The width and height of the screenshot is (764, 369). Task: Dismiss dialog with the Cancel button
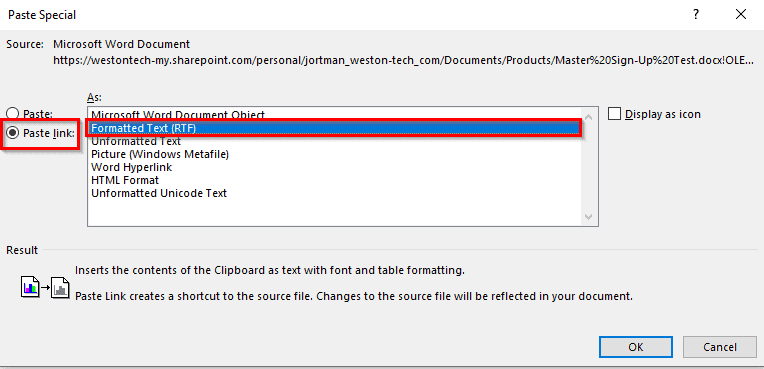tap(720, 347)
